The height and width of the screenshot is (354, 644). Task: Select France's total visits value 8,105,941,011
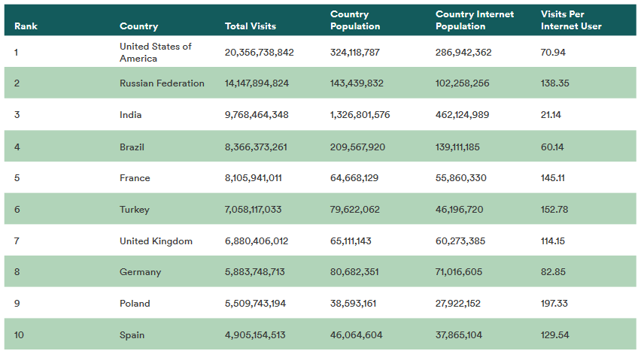254,178
